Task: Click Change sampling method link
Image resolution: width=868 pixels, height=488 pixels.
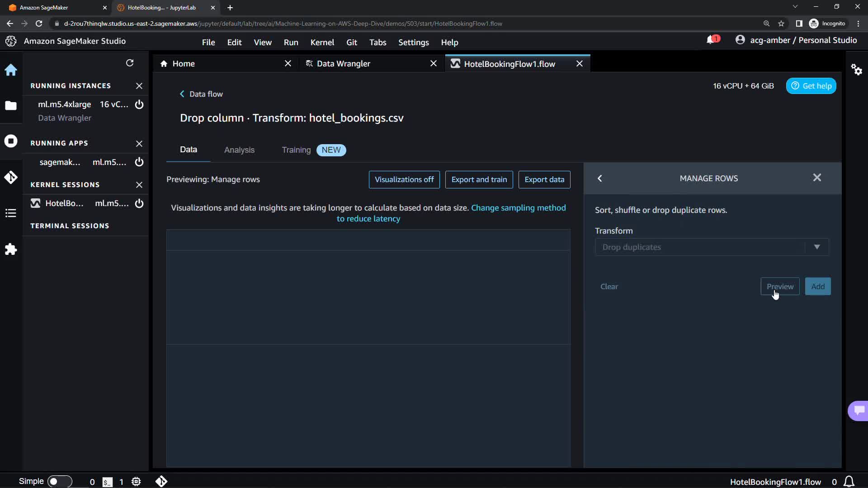Action: coord(518,208)
